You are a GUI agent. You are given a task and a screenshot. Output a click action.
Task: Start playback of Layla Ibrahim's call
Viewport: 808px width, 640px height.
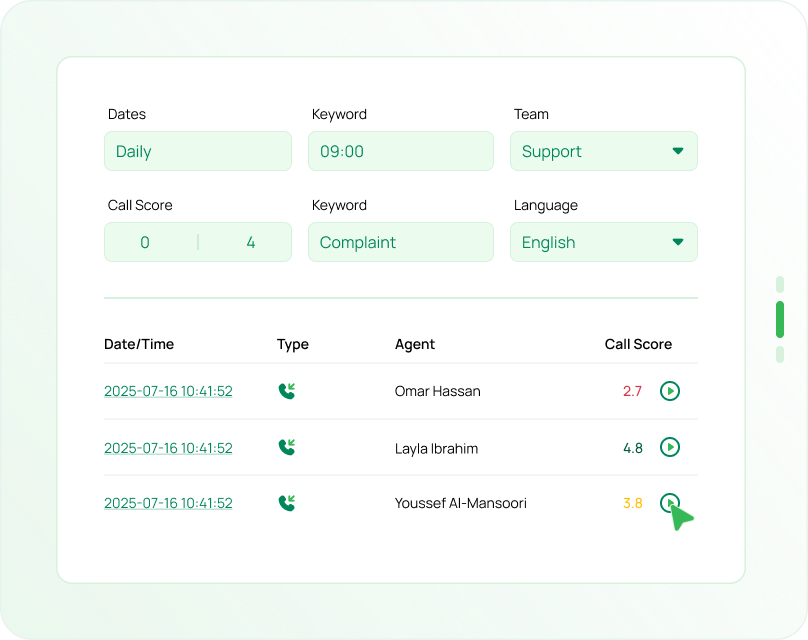click(670, 447)
